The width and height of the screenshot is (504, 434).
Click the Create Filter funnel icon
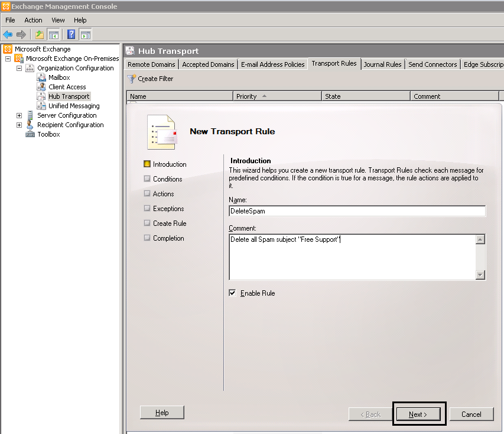(x=131, y=79)
